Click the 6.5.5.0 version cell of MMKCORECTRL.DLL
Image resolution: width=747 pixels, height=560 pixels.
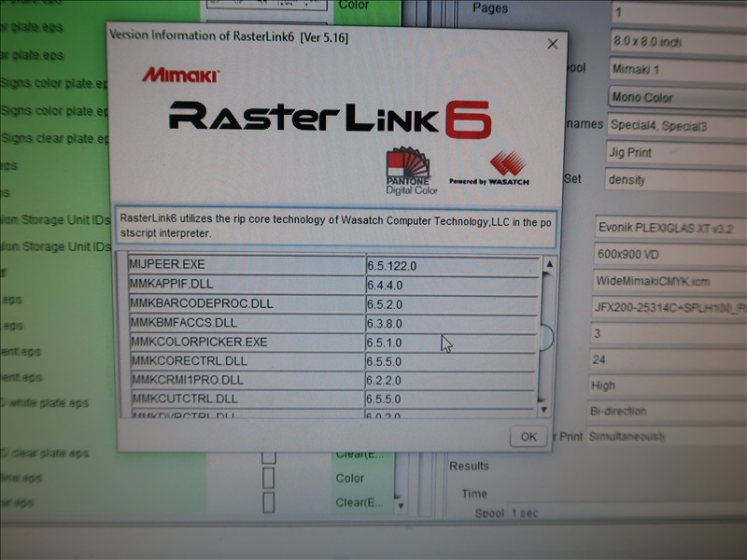coord(450,361)
